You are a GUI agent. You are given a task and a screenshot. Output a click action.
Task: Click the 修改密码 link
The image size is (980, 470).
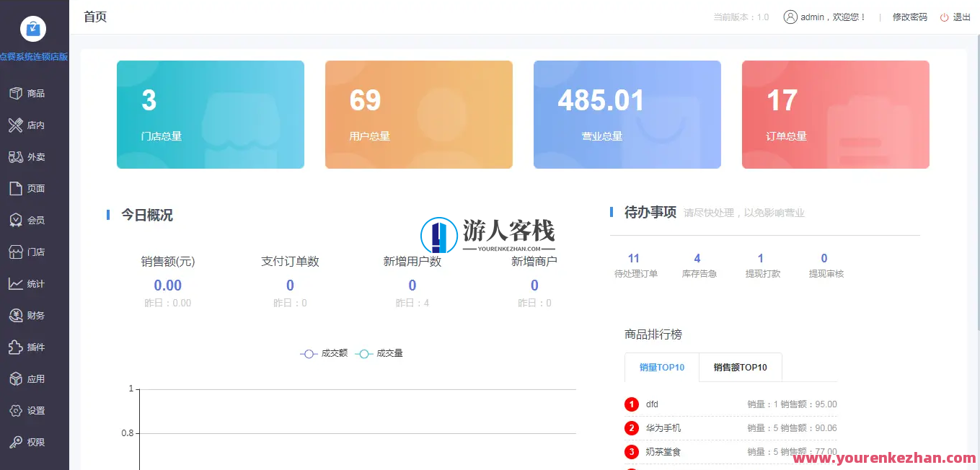tap(909, 17)
